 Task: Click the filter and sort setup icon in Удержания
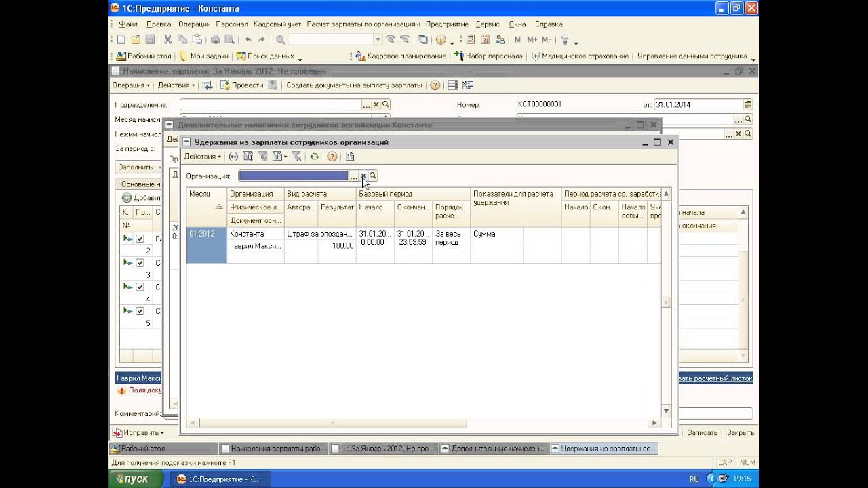(248, 157)
